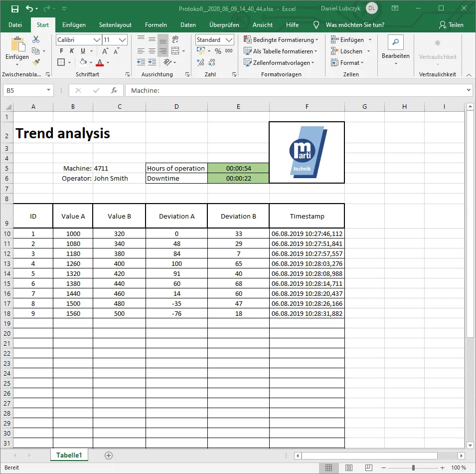The image size is (476, 474).
Task: Add a new sheet with plus icon
Action: (x=109, y=456)
